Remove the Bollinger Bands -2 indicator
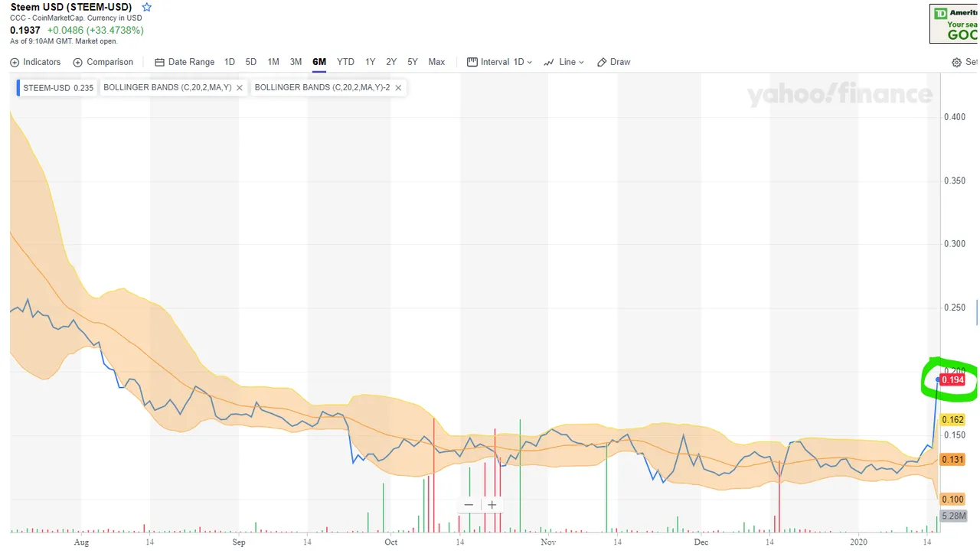This screenshot has height=560, width=980. click(x=398, y=88)
